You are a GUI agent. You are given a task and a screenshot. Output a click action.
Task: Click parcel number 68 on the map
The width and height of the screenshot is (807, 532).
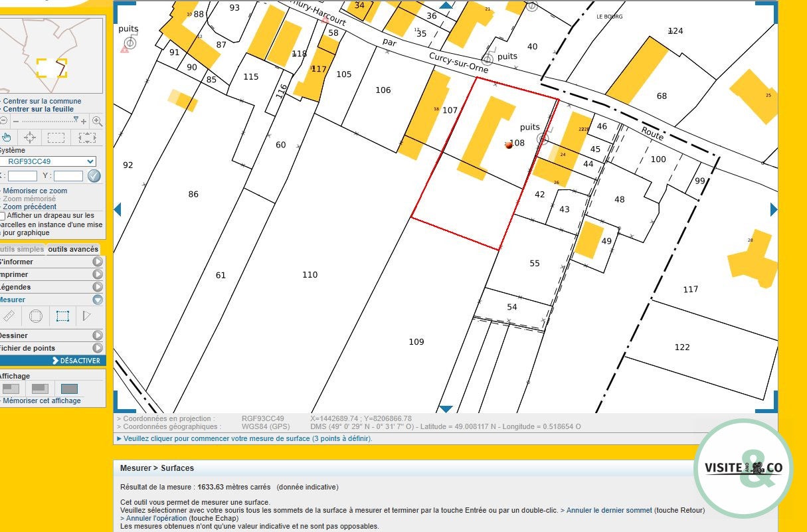click(662, 96)
